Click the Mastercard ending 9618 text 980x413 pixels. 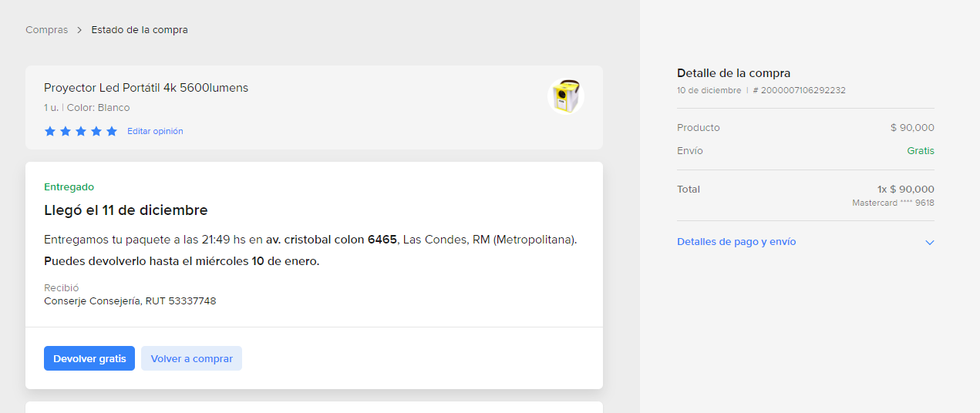[893, 203]
